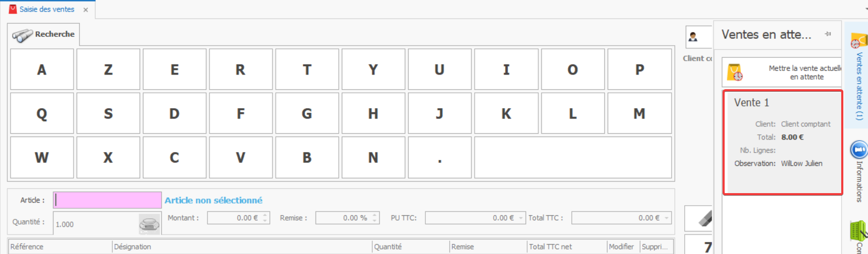Sort by Désignation column header
This screenshot has width=868, height=254.
(242, 247)
